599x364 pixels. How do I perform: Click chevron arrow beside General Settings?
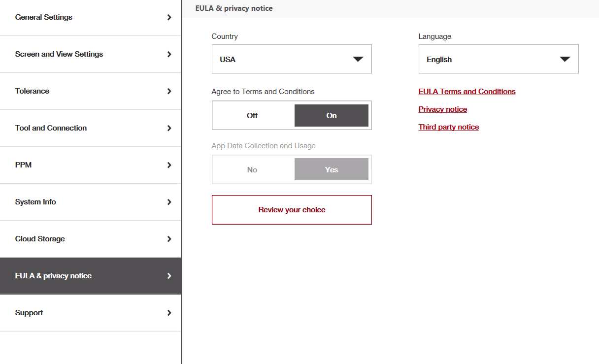[x=169, y=17]
